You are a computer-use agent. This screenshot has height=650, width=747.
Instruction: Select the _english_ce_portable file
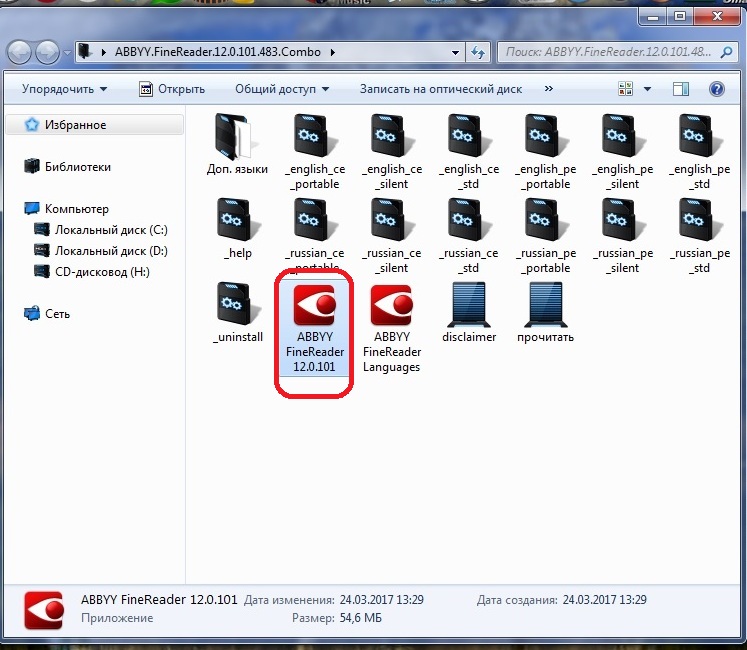click(314, 152)
